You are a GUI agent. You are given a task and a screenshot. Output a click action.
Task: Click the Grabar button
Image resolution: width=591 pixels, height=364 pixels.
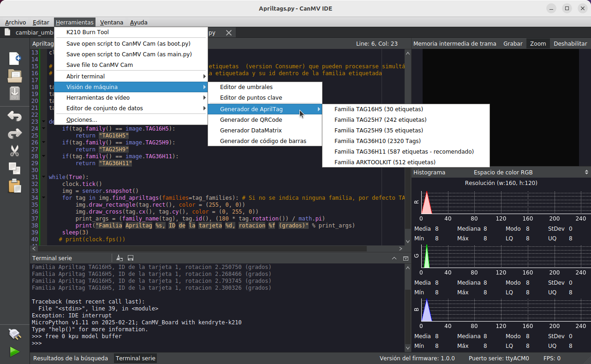[513, 43]
